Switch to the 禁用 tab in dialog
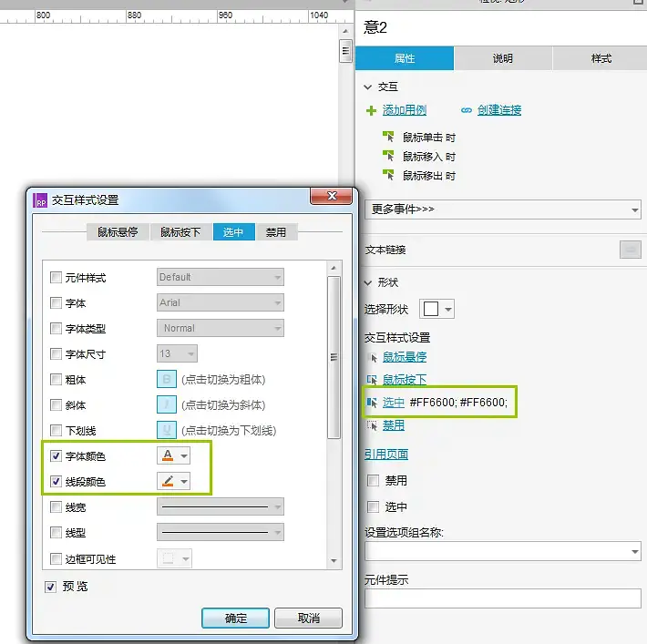This screenshot has height=644, width=647. (276, 232)
